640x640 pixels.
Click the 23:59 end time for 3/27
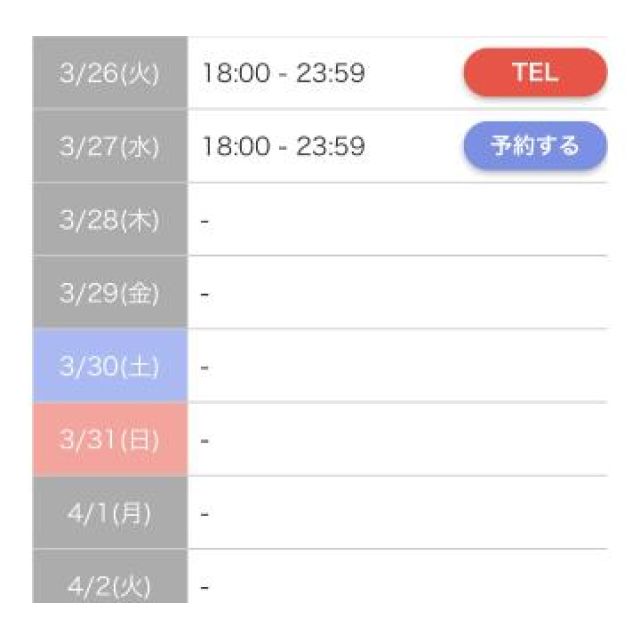coord(330,147)
